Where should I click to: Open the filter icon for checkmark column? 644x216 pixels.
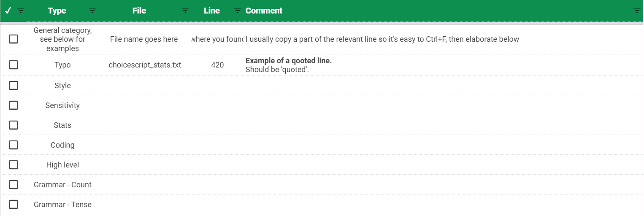point(21,11)
